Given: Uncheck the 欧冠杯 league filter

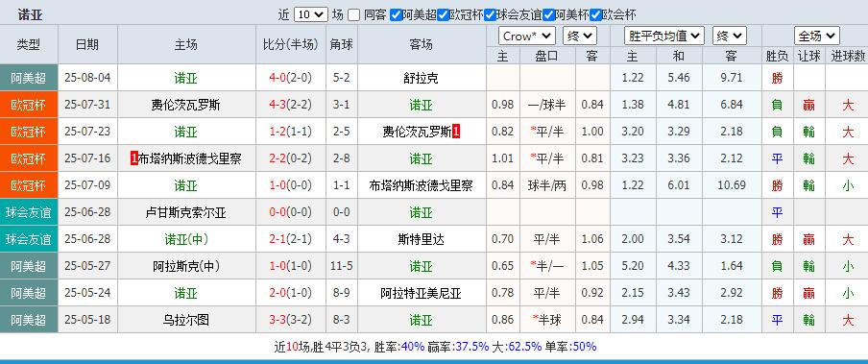Looking at the screenshot, I should pos(443,15).
